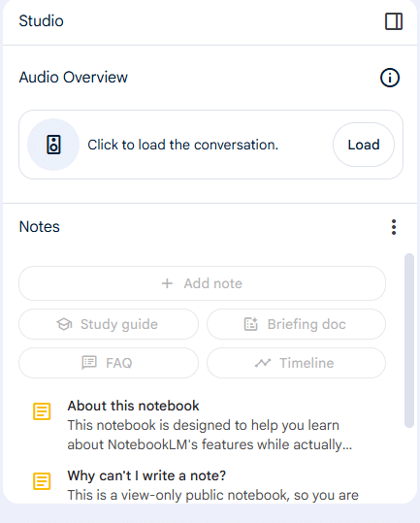Create a Briefing doc
The height and width of the screenshot is (523, 420).
click(297, 324)
